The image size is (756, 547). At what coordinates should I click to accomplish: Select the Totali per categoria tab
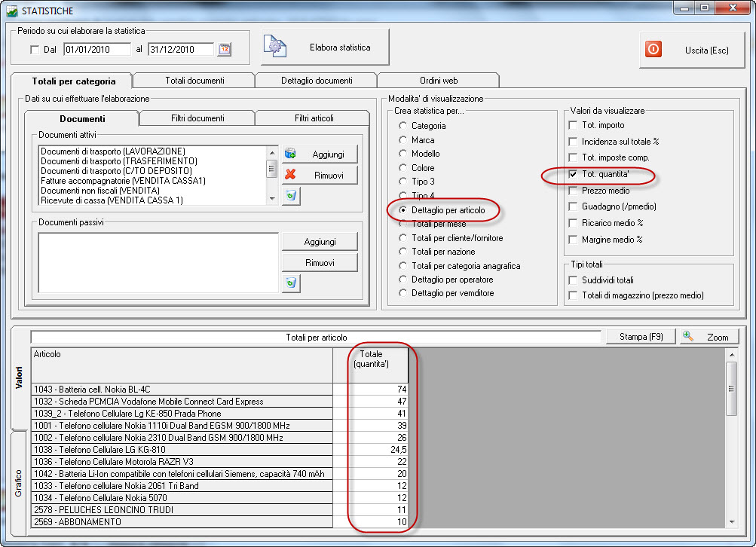tap(73, 81)
